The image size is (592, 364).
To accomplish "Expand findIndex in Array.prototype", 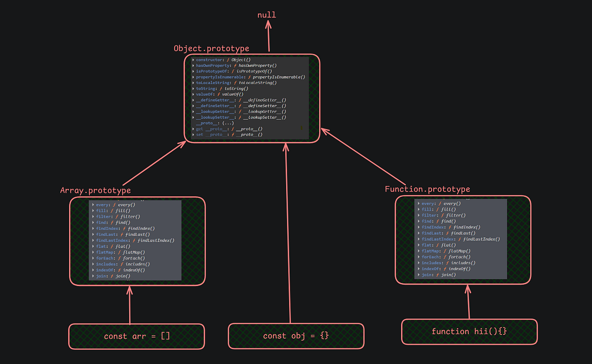I will pyautogui.click(x=93, y=228).
